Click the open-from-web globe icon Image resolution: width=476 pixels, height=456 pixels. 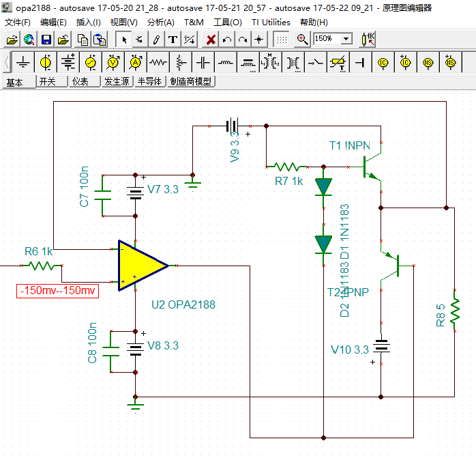point(29,40)
